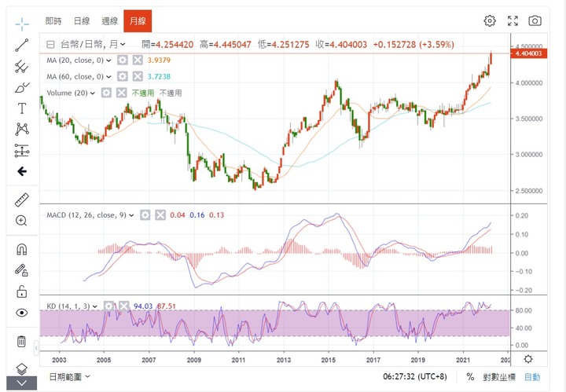
Task: Select the text annotation tool
Action: (x=22, y=108)
